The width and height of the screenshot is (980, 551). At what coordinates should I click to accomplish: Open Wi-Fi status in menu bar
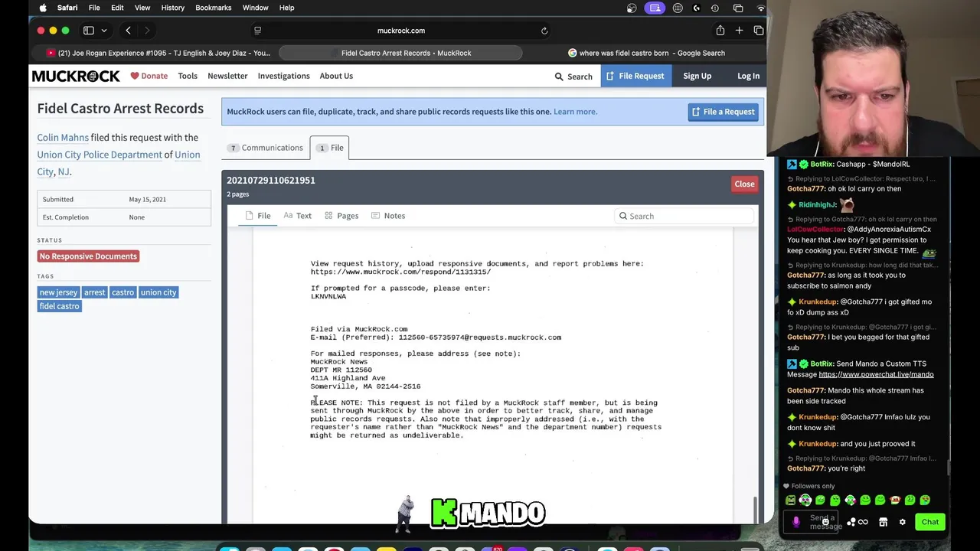pos(761,8)
